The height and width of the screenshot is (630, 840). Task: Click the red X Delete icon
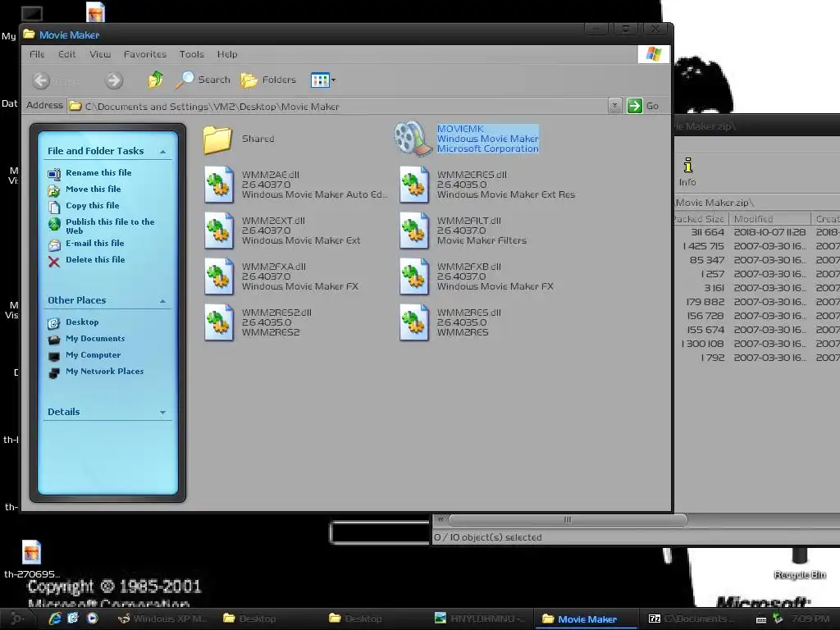coord(54,262)
